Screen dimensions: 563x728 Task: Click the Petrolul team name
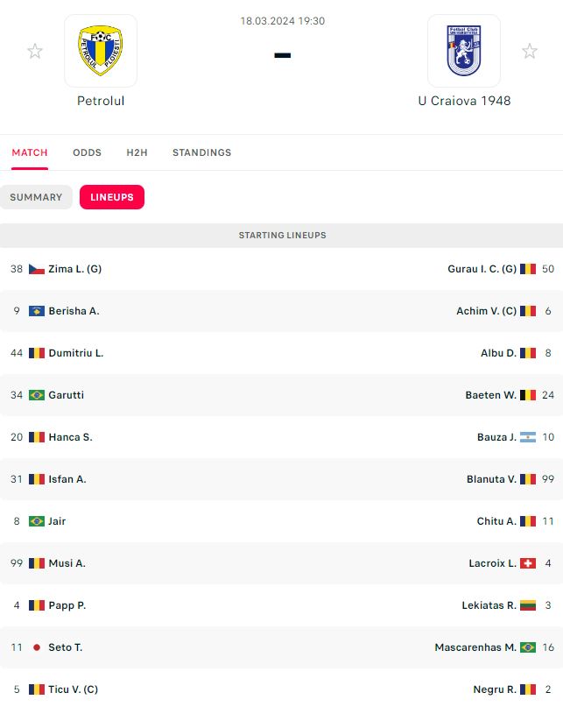(x=101, y=101)
